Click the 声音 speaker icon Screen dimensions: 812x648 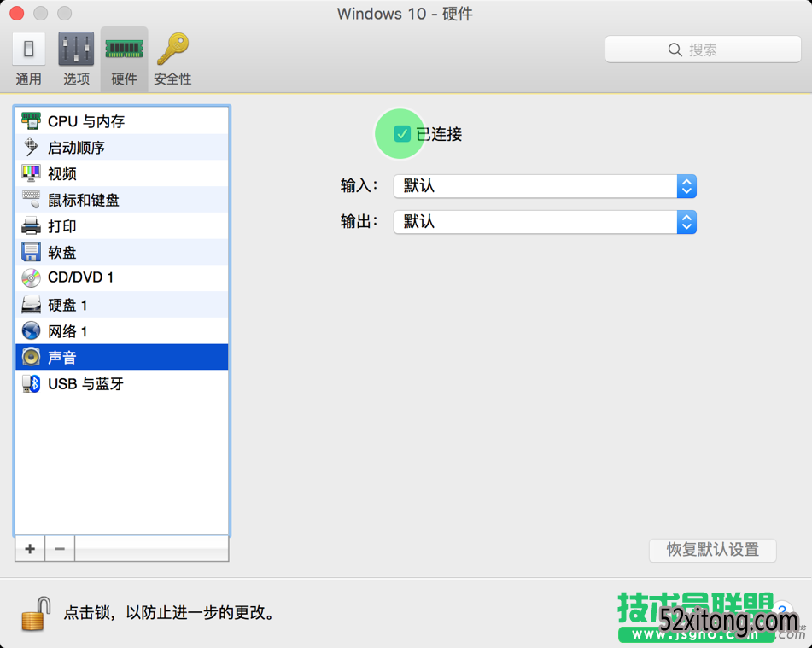pyautogui.click(x=31, y=357)
